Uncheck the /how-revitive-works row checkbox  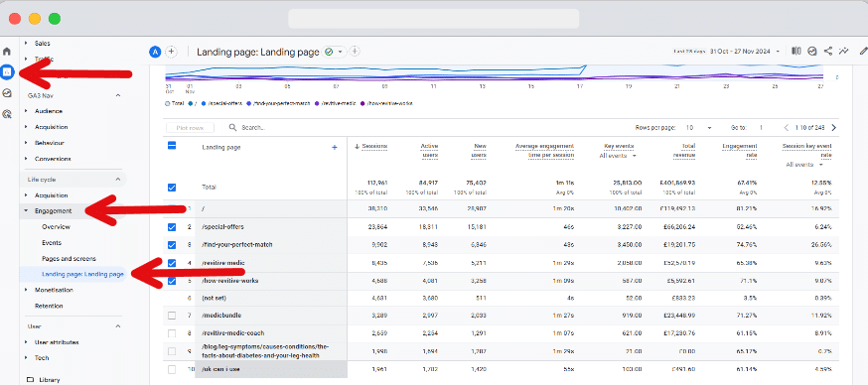(172, 281)
